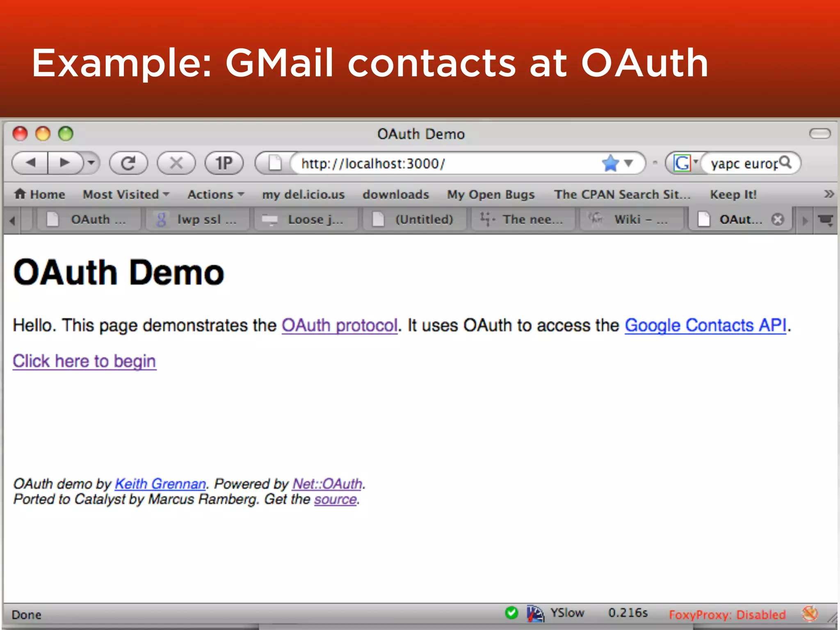Image resolution: width=840 pixels, height=630 pixels.
Task: Open the 'My Open Bugs' bookmark
Action: pyautogui.click(x=491, y=194)
